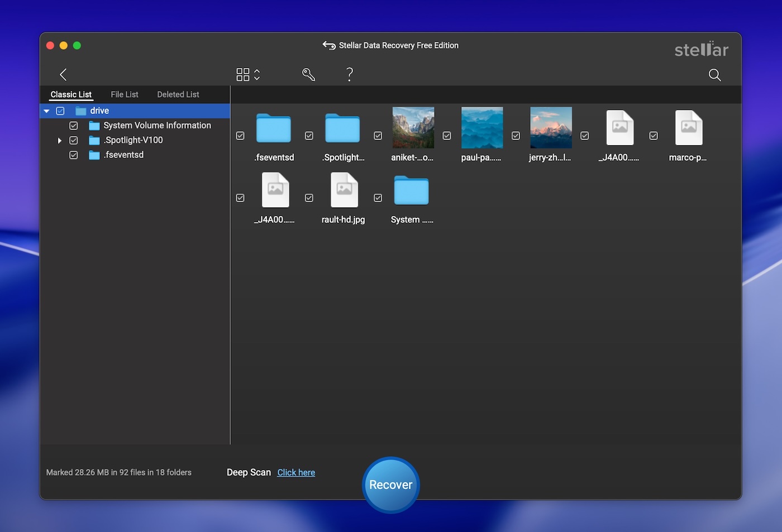Open the .fseventsd folder icon in grid
Image resolution: width=782 pixels, height=532 pixels.
coord(274,128)
